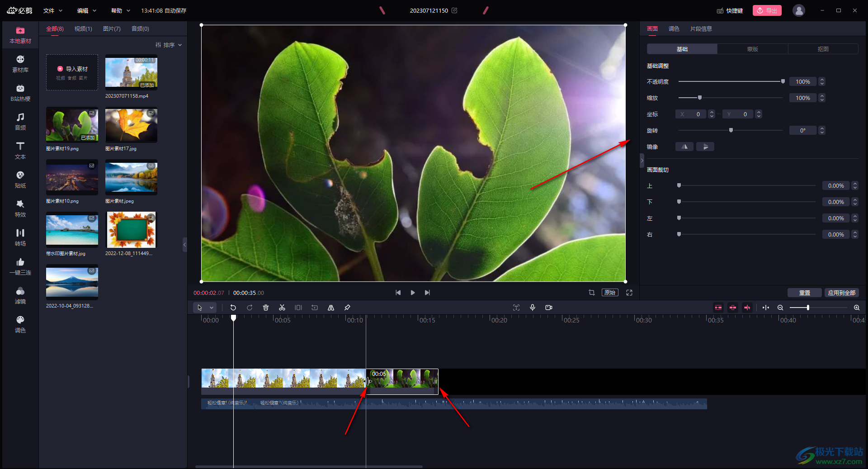Click the 快捷键 shortcuts button
The width and height of the screenshot is (868, 469).
coord(730,10)
